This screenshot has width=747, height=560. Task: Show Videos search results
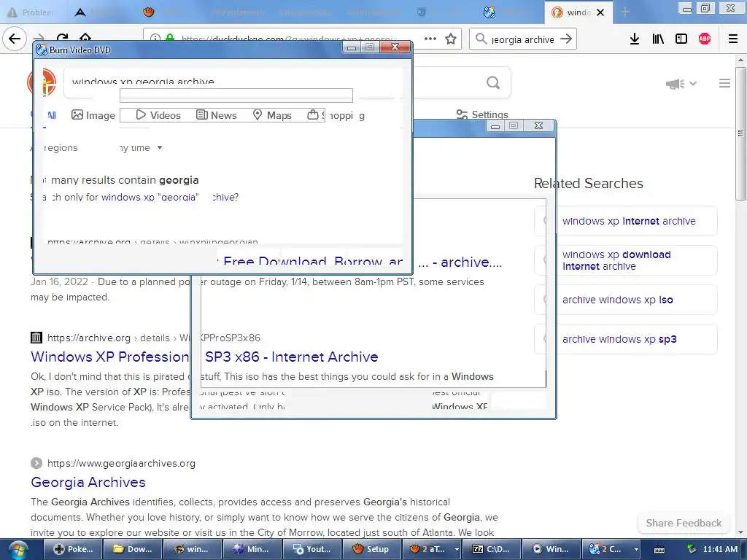click(158, 115)
